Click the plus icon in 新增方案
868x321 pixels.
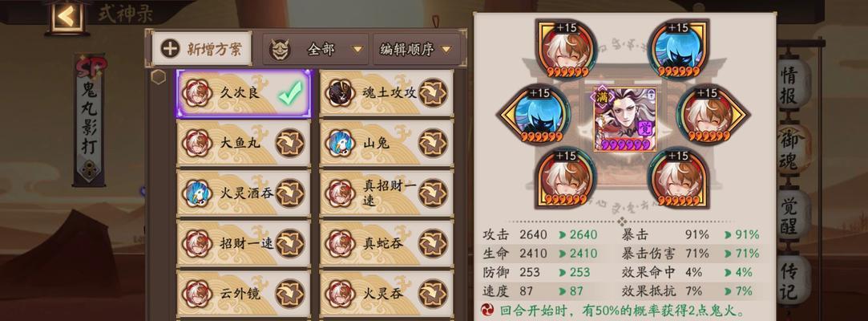point(170,49)
